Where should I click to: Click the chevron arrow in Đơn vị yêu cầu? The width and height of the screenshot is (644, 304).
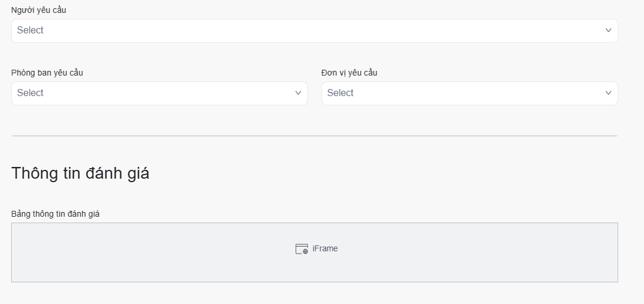coord(608,93)
